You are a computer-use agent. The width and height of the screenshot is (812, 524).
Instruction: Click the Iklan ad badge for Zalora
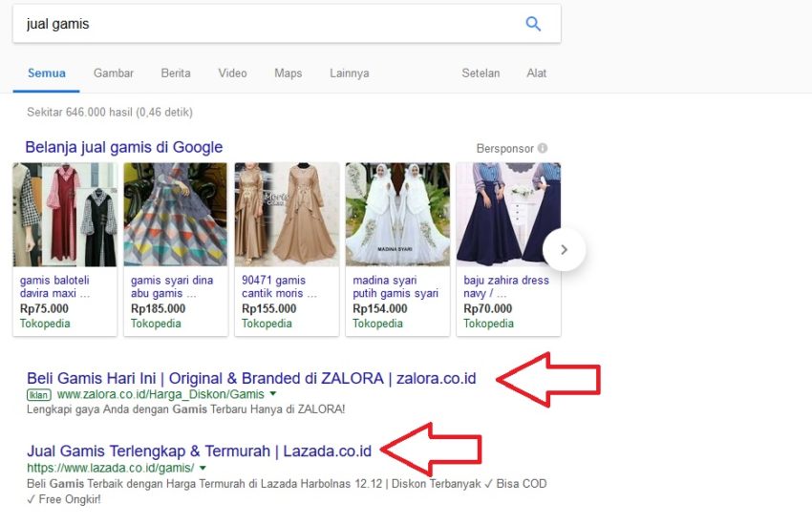click(x=39, y=395)
